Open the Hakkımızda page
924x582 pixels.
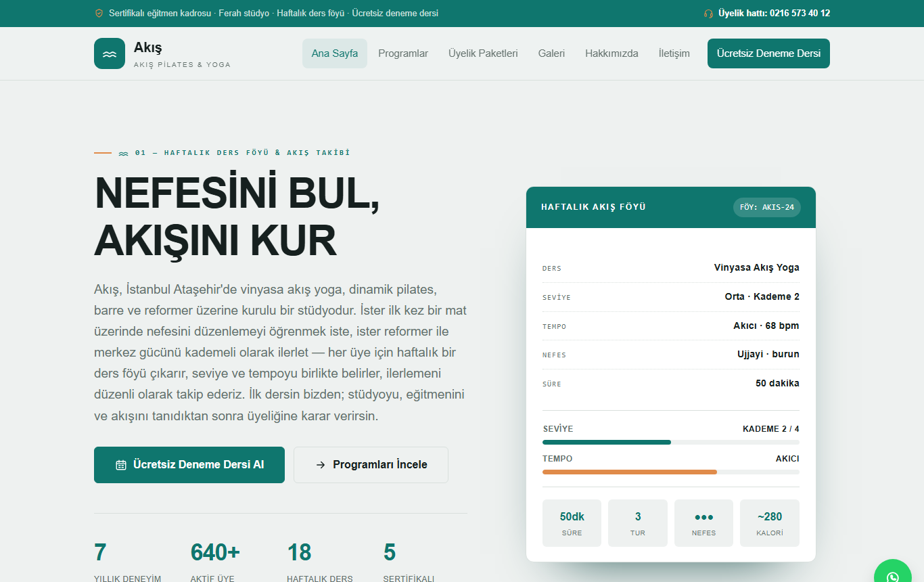point(611,53)
